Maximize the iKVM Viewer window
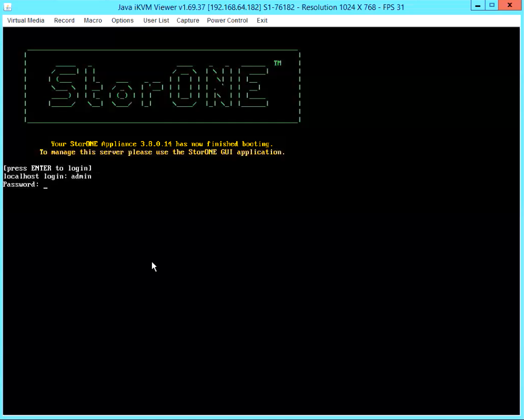524x420 pixels. (x=491, y=5)
